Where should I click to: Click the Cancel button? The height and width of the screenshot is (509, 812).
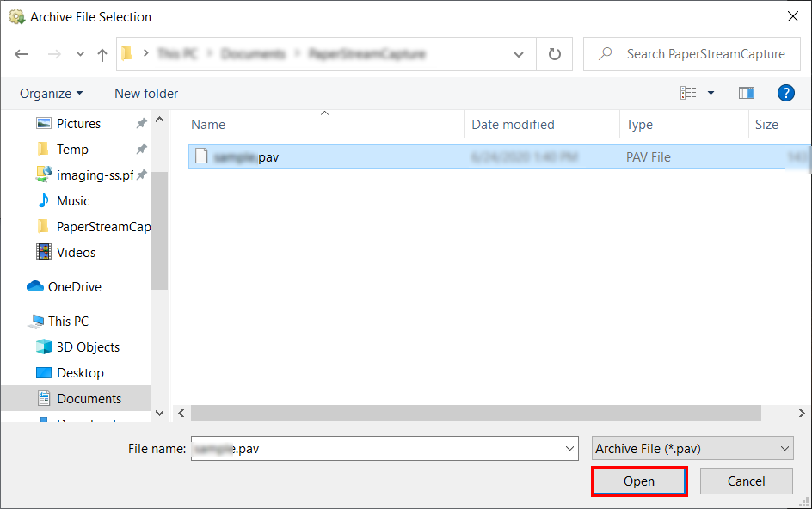(746, 481)
